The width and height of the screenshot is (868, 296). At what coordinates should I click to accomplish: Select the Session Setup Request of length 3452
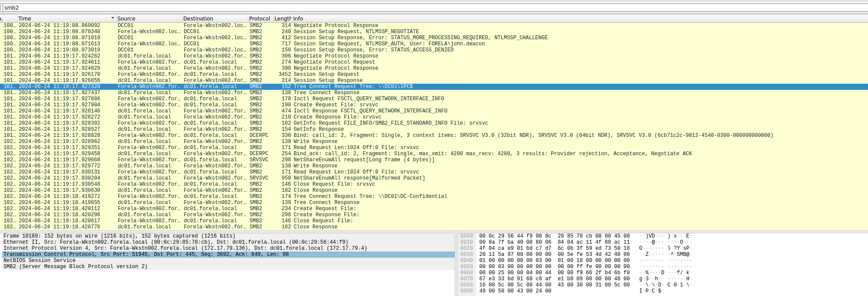(x=434, y=74)
